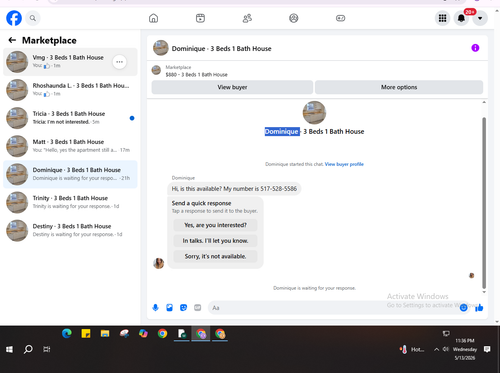Click the chat scrollbar thumb

(x=484, y=203)
